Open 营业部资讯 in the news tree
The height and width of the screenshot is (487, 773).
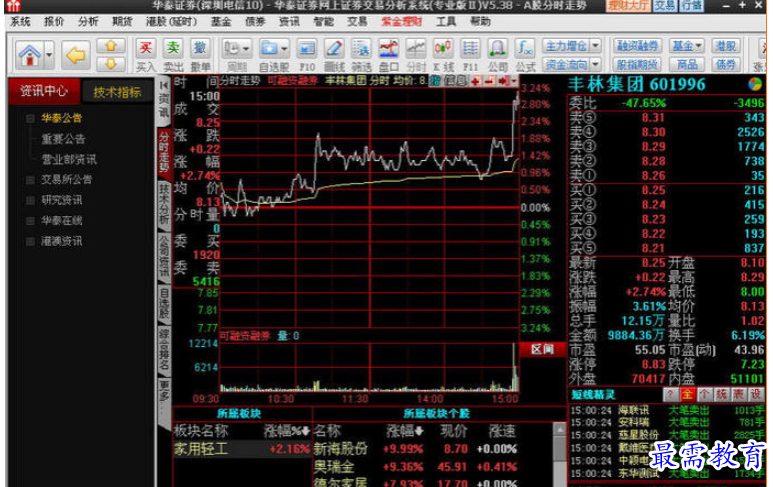(x=69, y=159)
